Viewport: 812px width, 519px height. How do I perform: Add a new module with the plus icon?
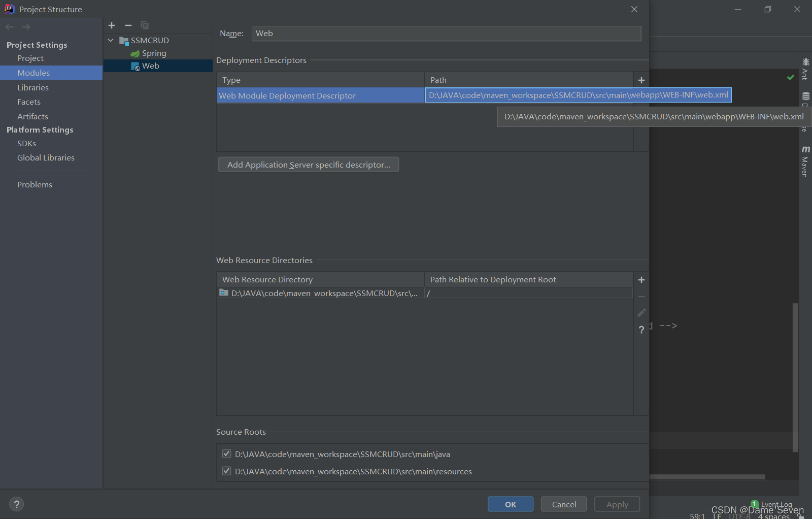tap(112, 25)
